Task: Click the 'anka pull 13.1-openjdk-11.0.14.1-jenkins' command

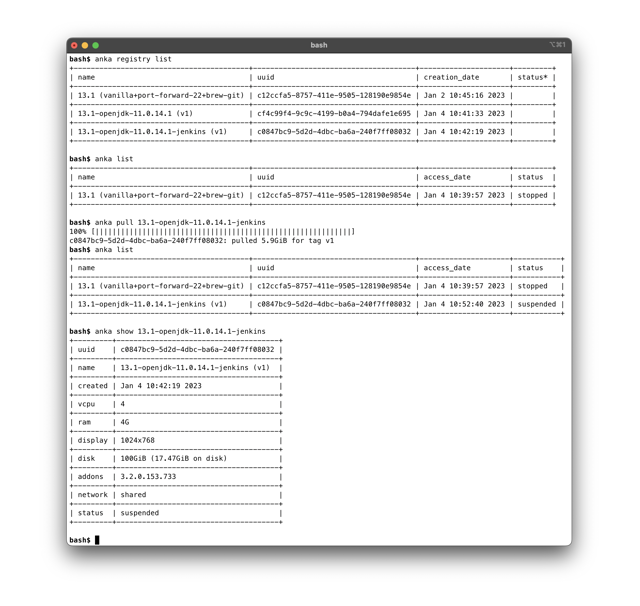Action: coord(180,222)
